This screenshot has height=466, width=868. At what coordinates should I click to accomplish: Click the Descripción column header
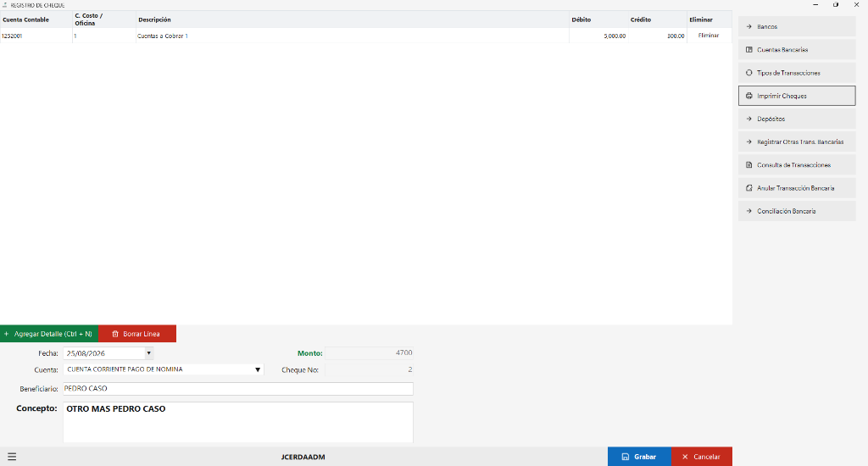point(352,19)
